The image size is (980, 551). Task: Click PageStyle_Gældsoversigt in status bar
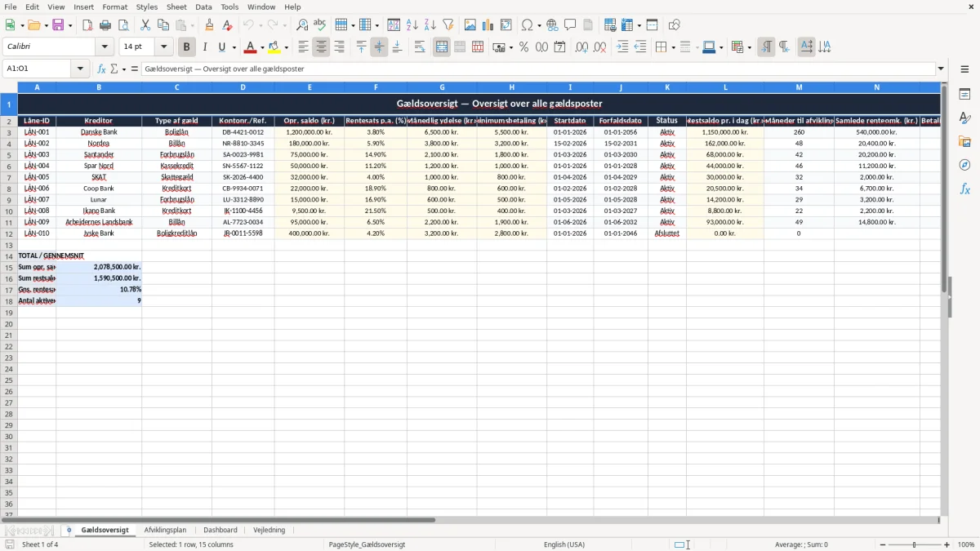[367, 544]
